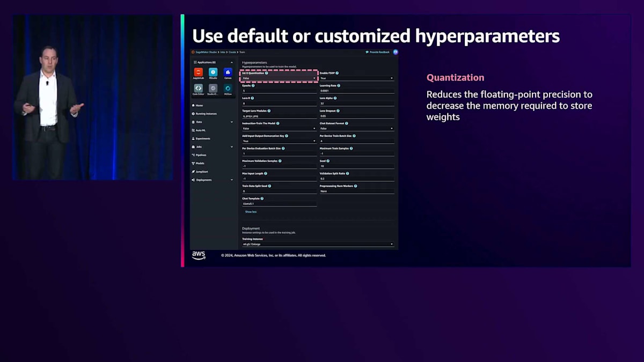Click Jobs in the breadcrumb
The width and height of the screenshot is (644, 362).
coord(223,52)
